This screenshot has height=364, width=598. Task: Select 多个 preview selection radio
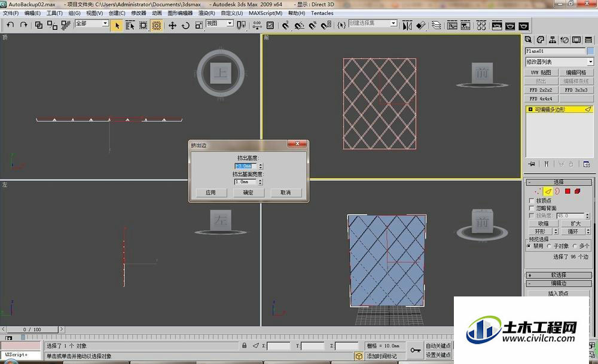tap(575, 246)
